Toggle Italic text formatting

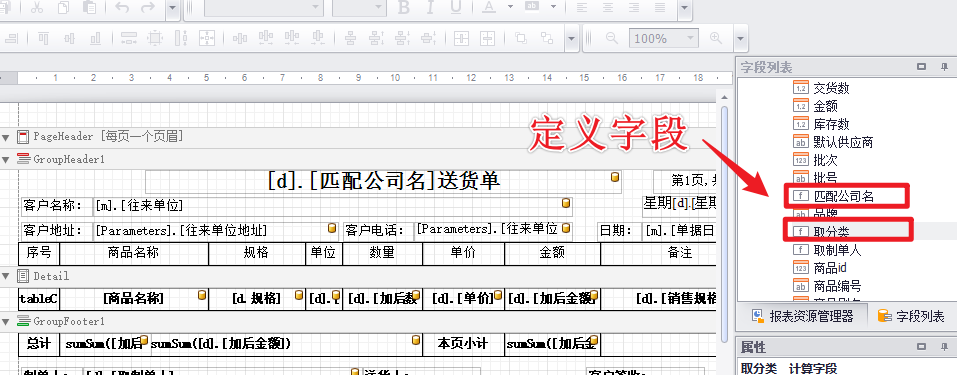point(430,7)
